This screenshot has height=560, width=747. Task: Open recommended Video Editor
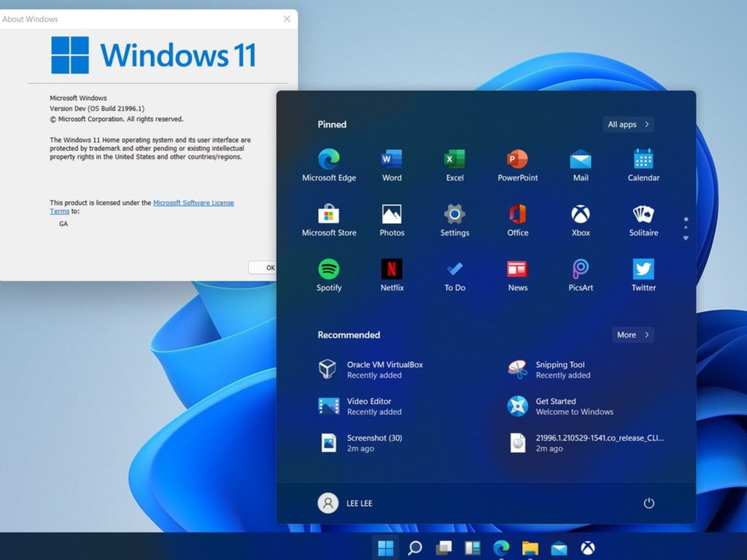pos(360,406)
